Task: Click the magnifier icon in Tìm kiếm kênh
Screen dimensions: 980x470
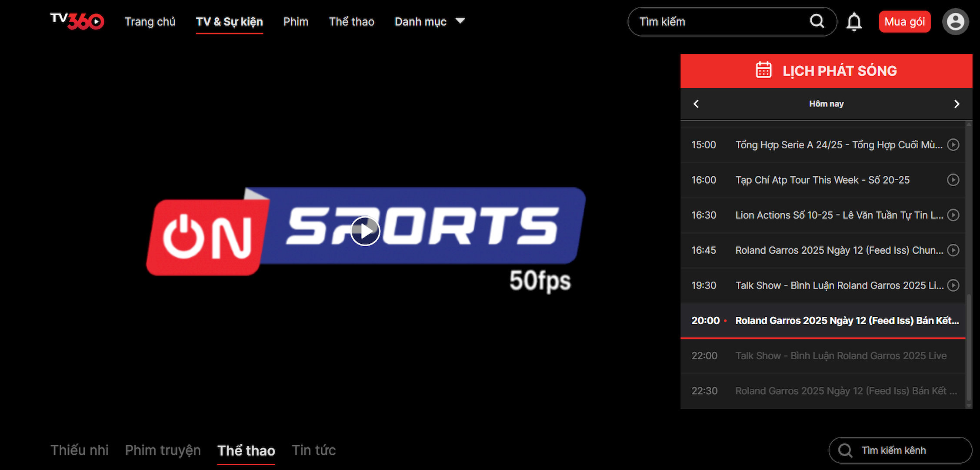Action: click(x=845, y=450)
